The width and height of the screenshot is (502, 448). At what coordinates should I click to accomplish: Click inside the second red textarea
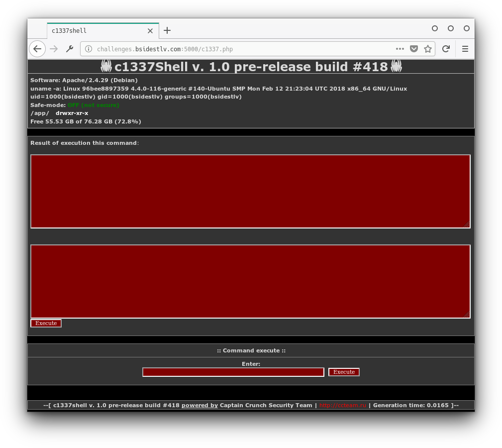(250, 281)
